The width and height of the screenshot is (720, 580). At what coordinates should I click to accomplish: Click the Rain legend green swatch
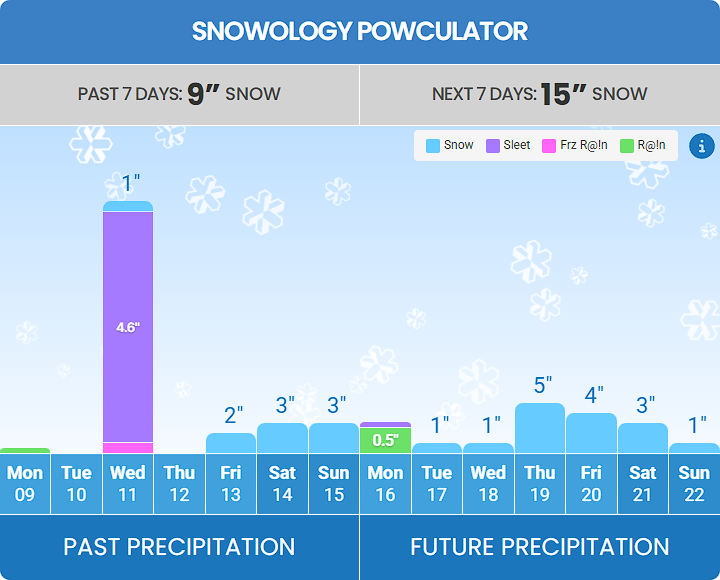point(627,146)
